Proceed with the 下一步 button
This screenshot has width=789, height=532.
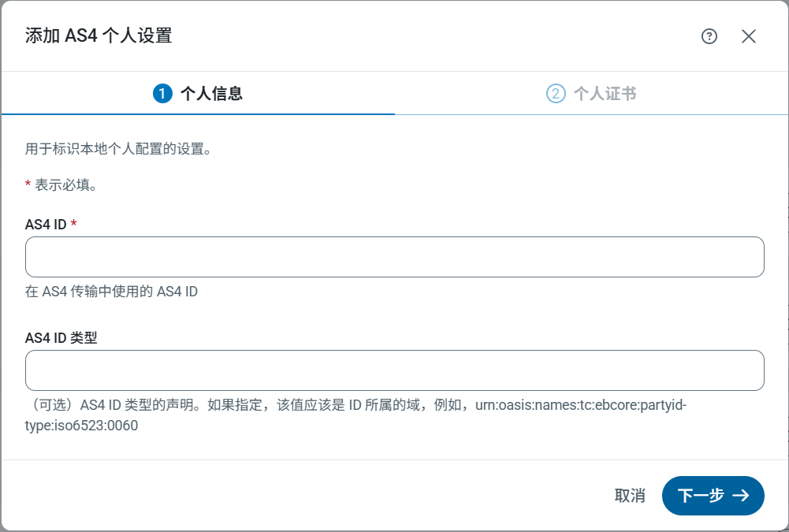(713, 496)
